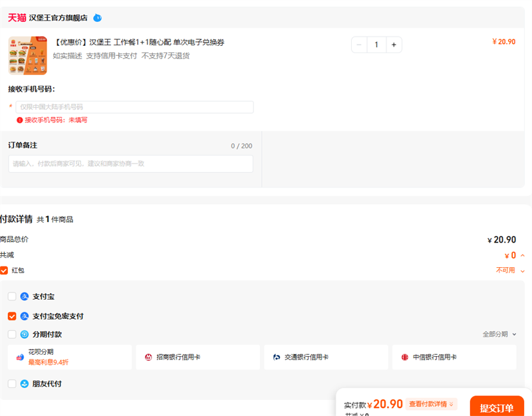Uncheck 支付宝免密支付 checkbox
The width and height of the screenshot is (532, 416).
coord(12,316)
